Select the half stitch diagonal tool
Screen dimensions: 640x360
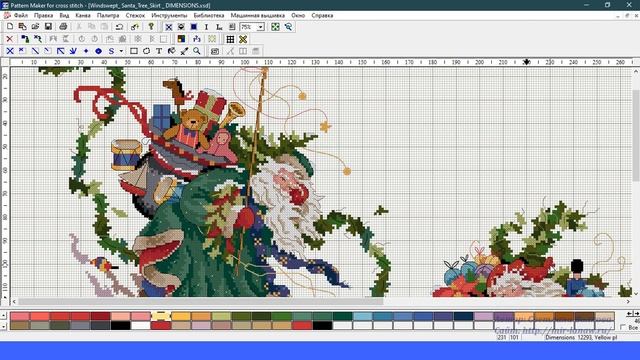tap(36, 51)
